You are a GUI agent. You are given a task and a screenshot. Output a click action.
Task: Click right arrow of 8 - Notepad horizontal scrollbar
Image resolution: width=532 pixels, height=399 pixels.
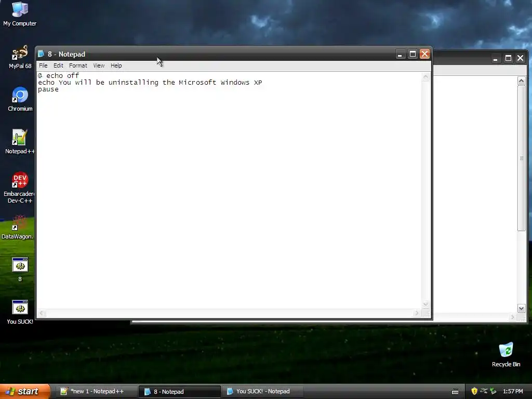coord(417,313)
